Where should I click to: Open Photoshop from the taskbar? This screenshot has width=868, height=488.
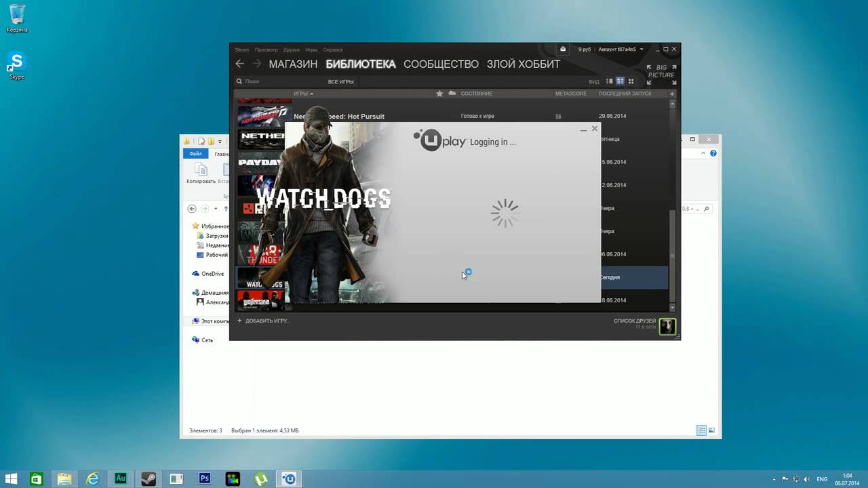pos(205,479)
